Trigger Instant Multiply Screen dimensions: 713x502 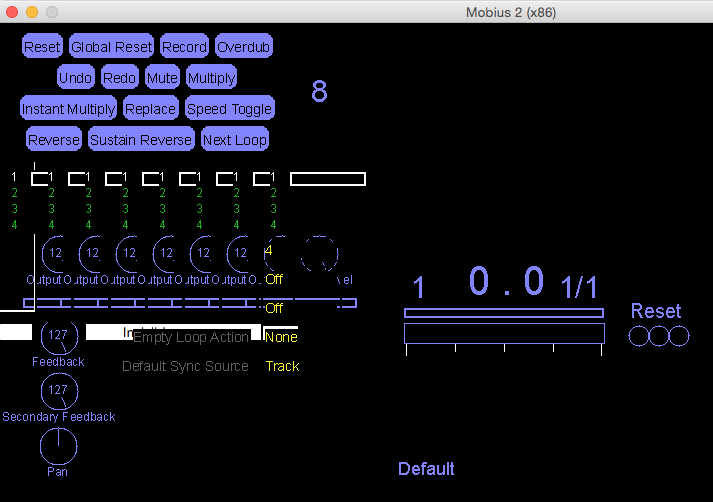[x=68, y=108]
